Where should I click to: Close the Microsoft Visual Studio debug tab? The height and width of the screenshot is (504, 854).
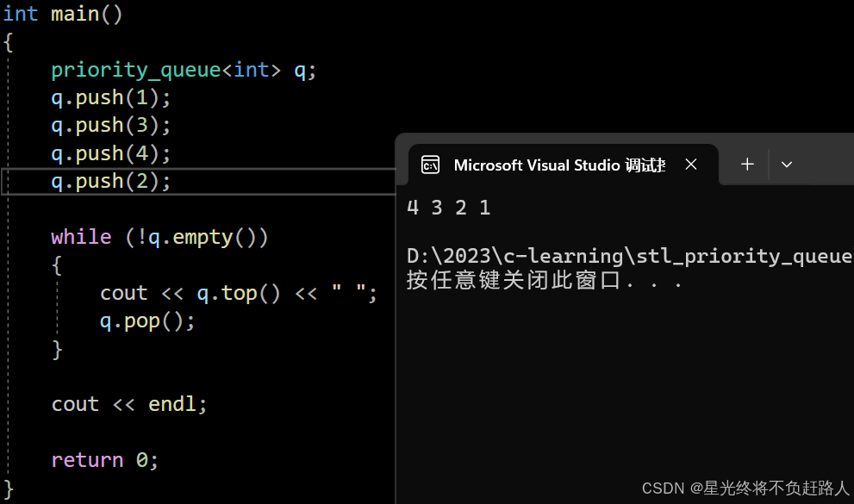[x=690, y=165]
